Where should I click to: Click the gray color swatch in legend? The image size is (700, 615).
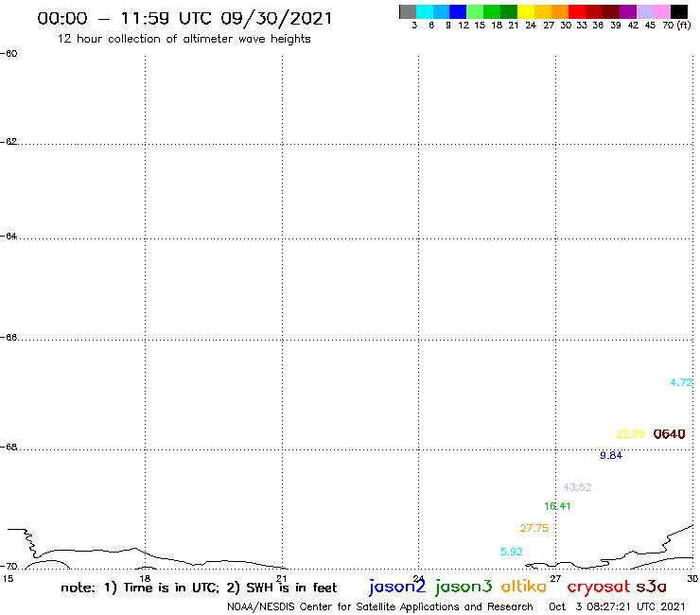click(408, 11)
